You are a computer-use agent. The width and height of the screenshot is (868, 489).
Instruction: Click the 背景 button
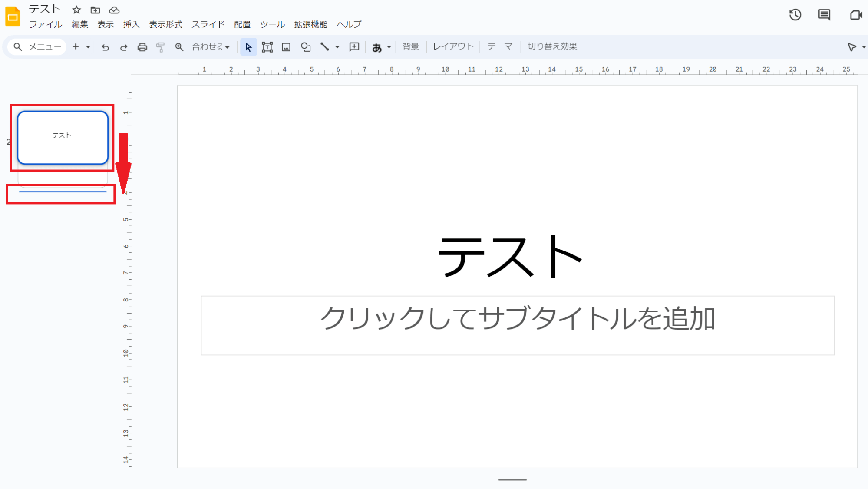click(x=410, y=46)
